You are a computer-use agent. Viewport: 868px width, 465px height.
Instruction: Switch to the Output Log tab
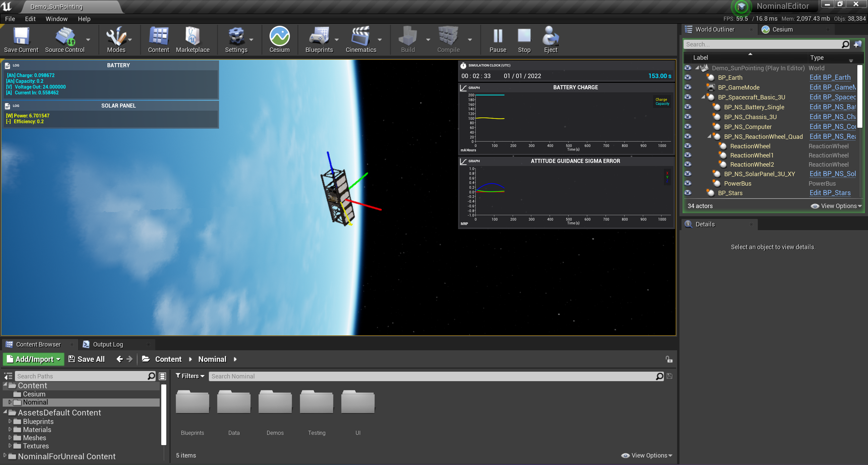coord(108,345)
